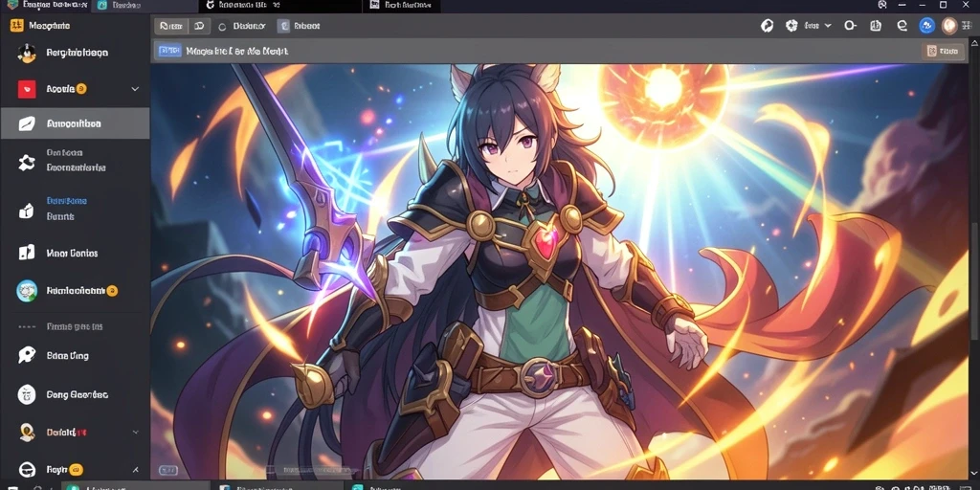980x490 pixels.
Task: Click the second segmented toolbar button
Action: pyautogui.click(x=199, y=26)
